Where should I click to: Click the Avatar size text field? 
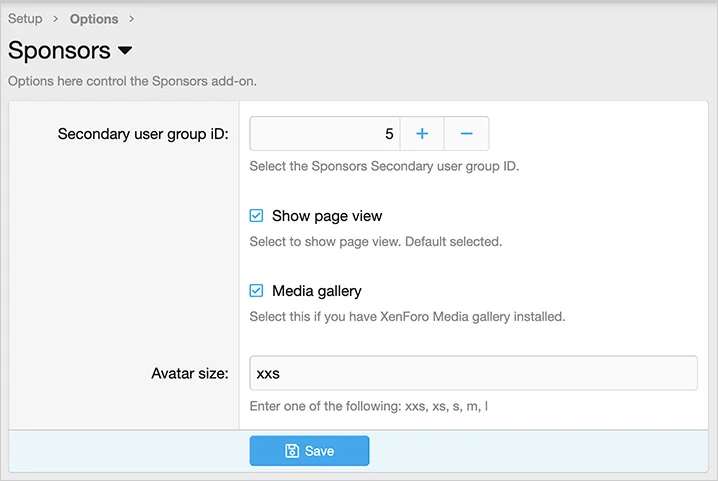click(473, 373)
